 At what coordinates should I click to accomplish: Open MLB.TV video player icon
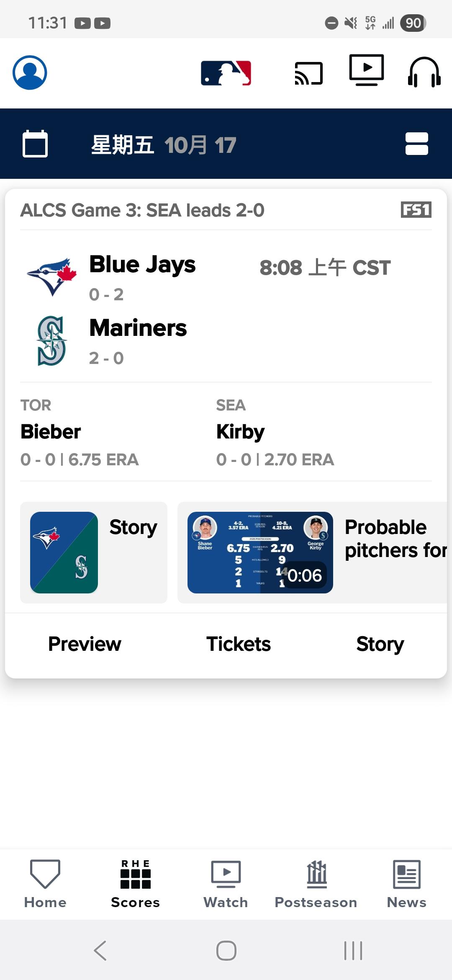pyautogui.click(x=367, y=70)
